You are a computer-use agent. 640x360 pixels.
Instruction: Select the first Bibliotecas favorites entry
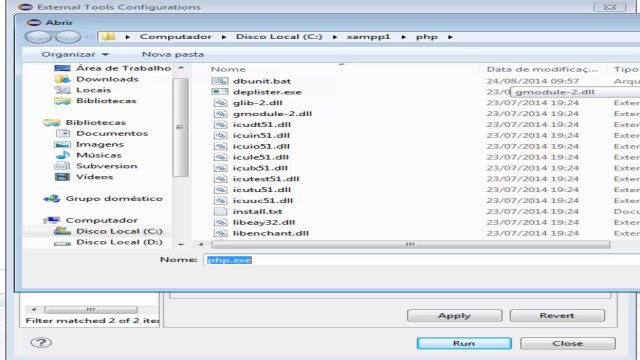point(106,100)
